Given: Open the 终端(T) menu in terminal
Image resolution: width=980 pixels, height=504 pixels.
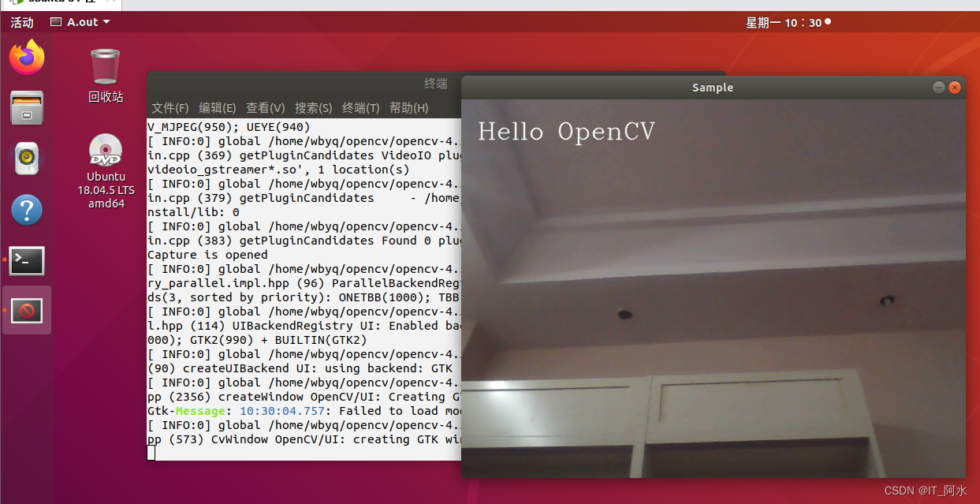Looking at the screenshot, I should tap(361, 108).
